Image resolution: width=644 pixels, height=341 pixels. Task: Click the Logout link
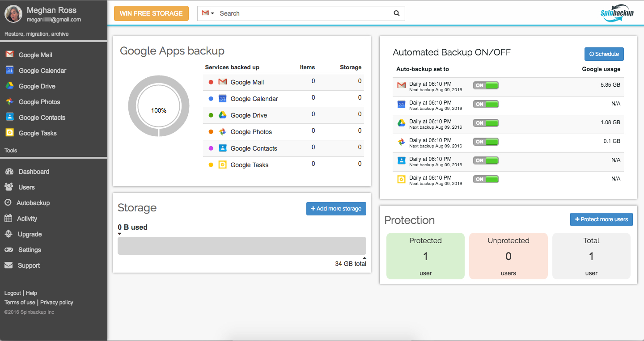point(13,293)
